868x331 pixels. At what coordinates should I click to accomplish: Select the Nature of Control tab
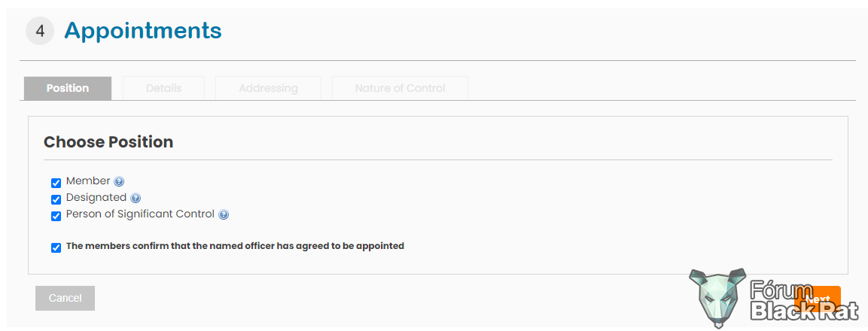pyautogui.click(x=400, y=89)
